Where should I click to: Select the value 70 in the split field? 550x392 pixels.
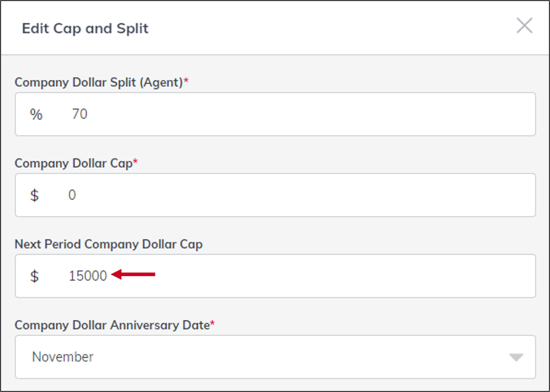point(80,114)
